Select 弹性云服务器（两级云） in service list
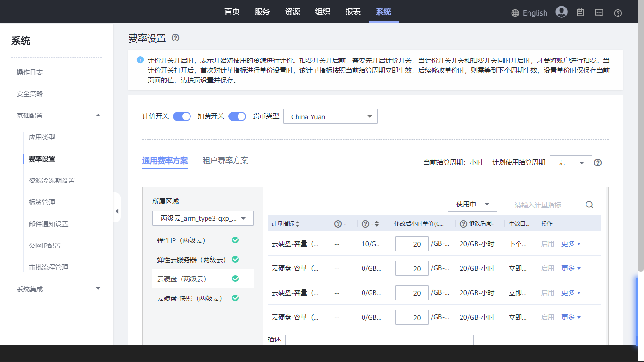The width and height of the screenshot is (644, 362). pyautogui.click(x=191, y=260)
